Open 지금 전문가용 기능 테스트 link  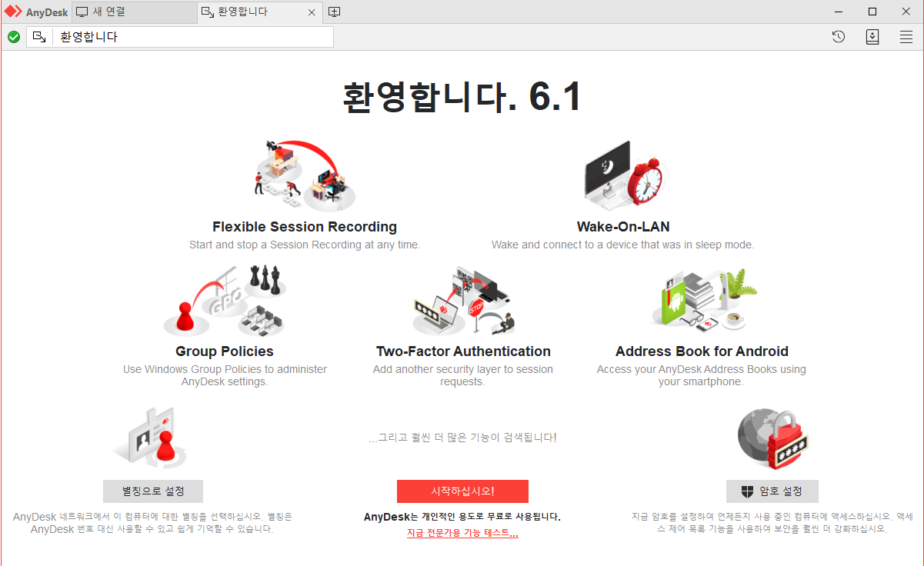462,534
